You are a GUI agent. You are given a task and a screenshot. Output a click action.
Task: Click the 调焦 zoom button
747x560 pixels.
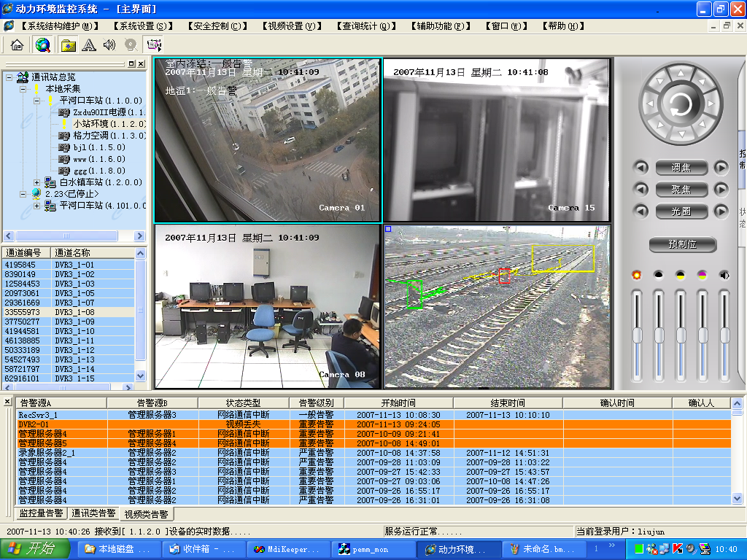click(x=681, y=168)
